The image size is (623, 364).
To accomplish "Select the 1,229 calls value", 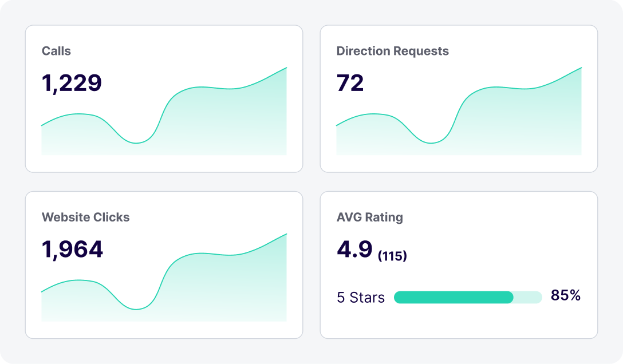I will pos(72,83).
